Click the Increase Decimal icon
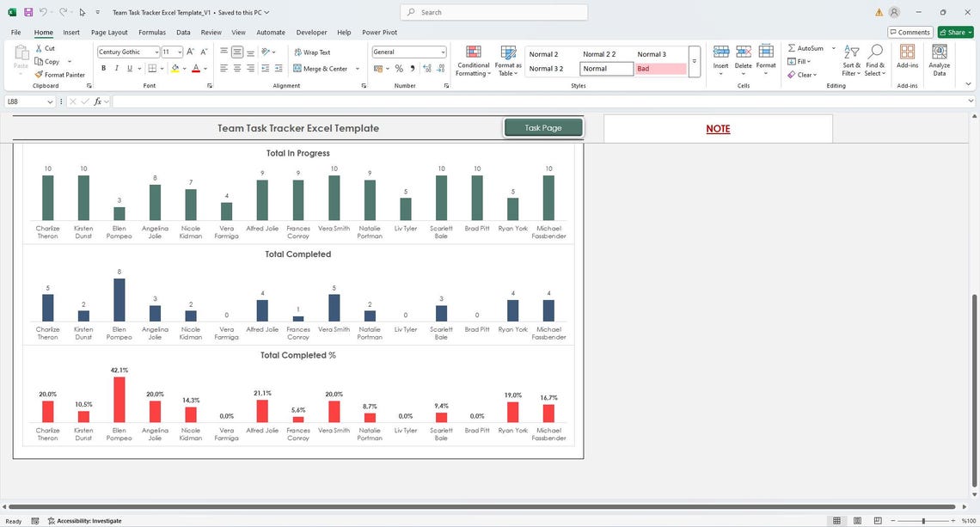Screen dimensions: 980x527 [x=427, y=68]
